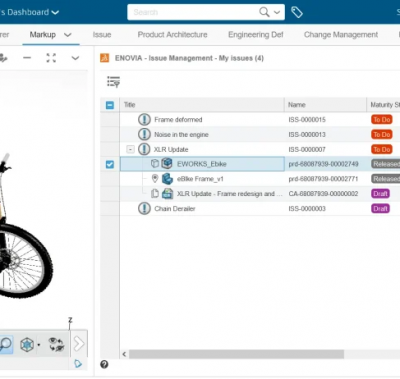This screenshot has height=379, width=400.
Task: Open the Dashboard title dropdown
Action: point(55,13)
